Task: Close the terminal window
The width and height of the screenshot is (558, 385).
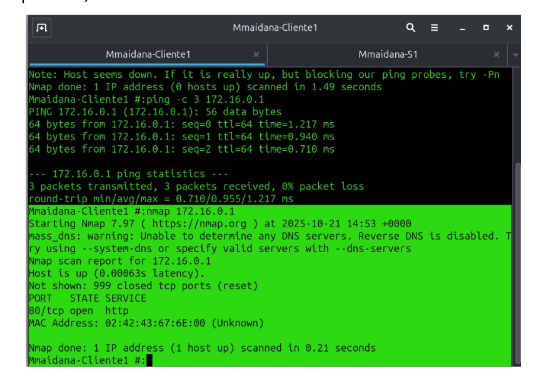Action: coord(509,28)
